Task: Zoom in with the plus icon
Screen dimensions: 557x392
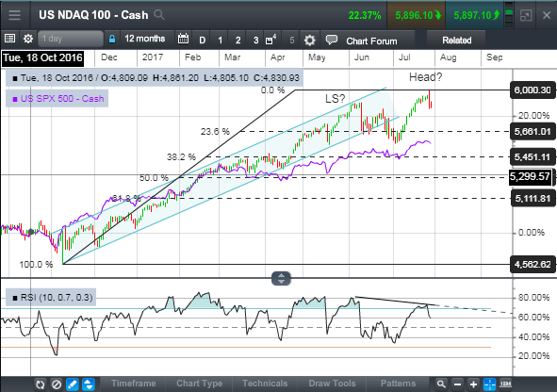Action: (x=473, y=384)
